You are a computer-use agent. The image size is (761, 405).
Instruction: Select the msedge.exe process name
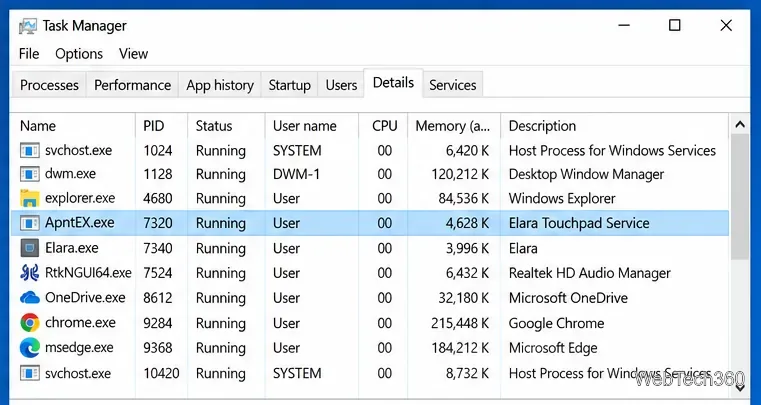pos(79,348)
